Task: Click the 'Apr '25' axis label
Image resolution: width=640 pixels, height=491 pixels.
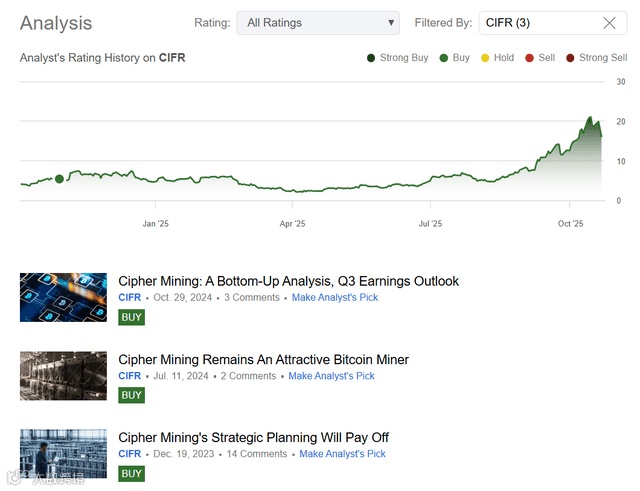Action: coord(292,224)
